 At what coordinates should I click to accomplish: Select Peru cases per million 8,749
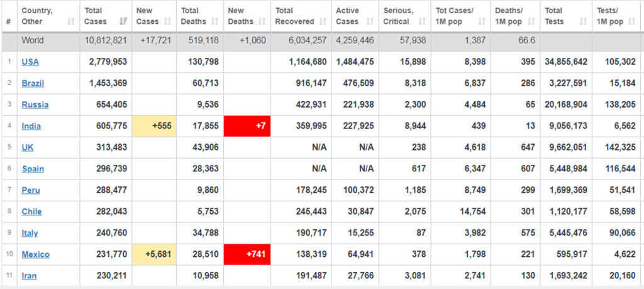tap(474, 190)
